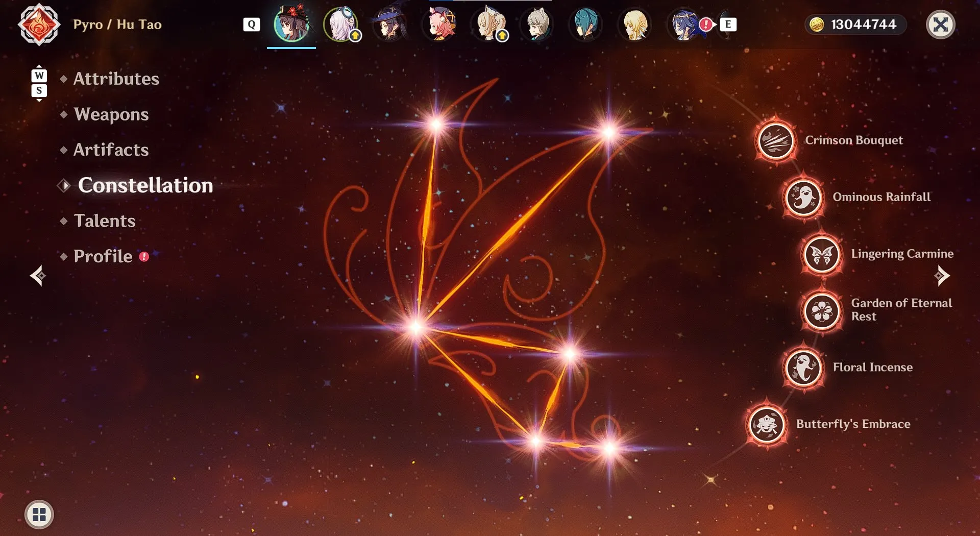This screenshot has width=980, height=536.
Task: Click the 13044744 Mora amount
Action: pos(864,25)
